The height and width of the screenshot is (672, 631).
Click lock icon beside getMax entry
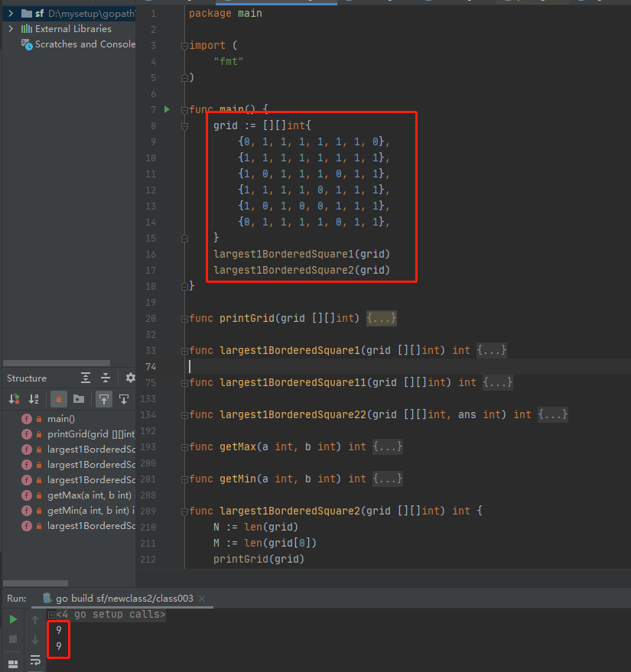click(x=39, y=495)
